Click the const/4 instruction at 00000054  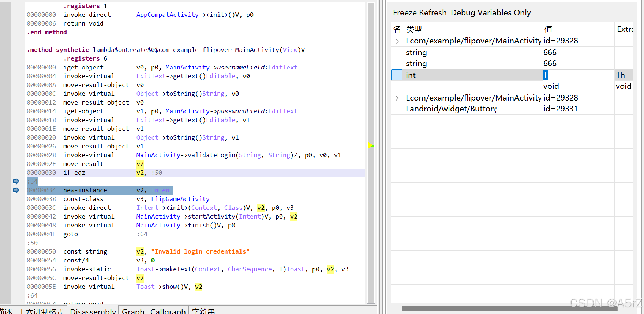pos(76,260)
